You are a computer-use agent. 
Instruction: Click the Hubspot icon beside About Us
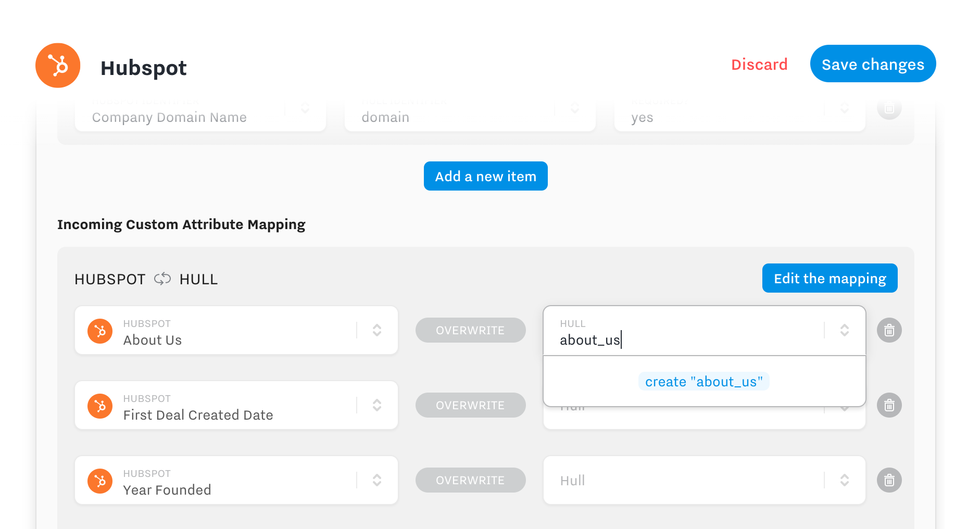[x=100, y=331]
